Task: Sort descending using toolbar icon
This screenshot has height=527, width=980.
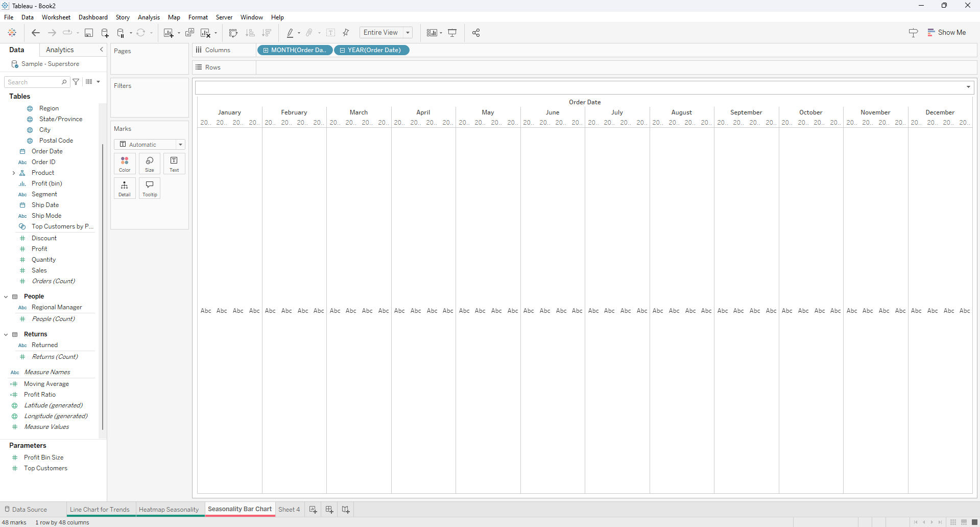Action: (x=267, y=33)
